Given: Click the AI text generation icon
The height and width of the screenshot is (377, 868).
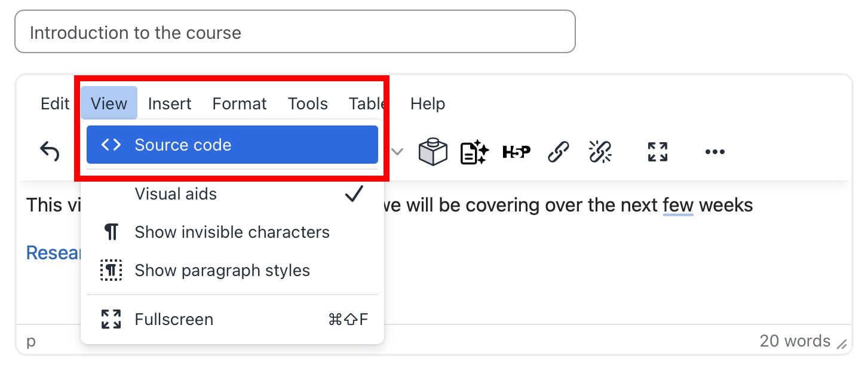Looking at the screenshot, I should (x=474, y=152).
